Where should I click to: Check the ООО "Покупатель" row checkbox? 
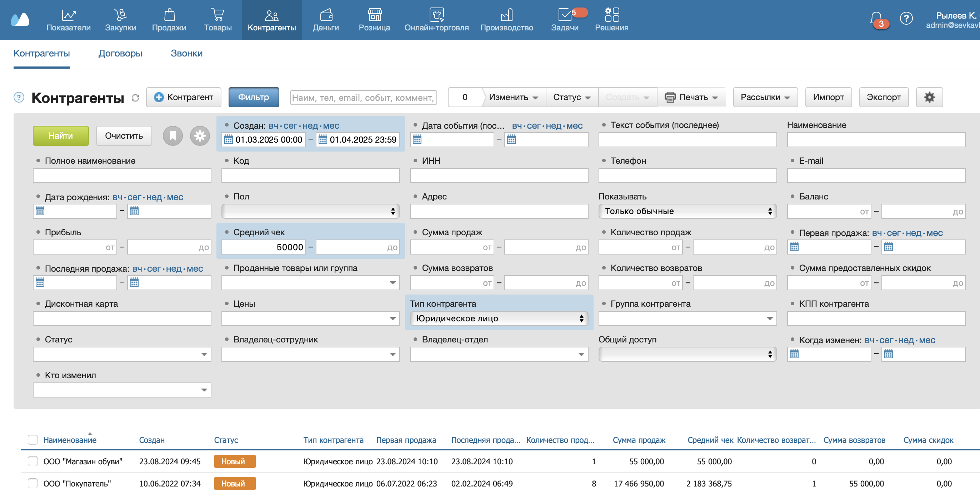[33, 483]
